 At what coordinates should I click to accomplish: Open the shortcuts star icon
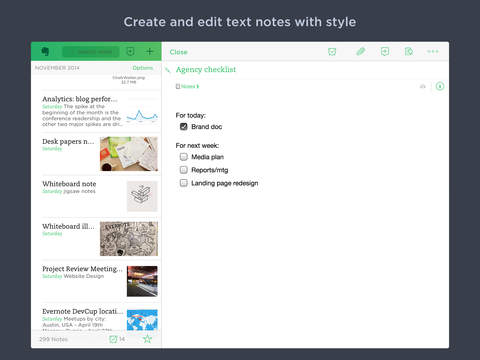pos(147,339)
